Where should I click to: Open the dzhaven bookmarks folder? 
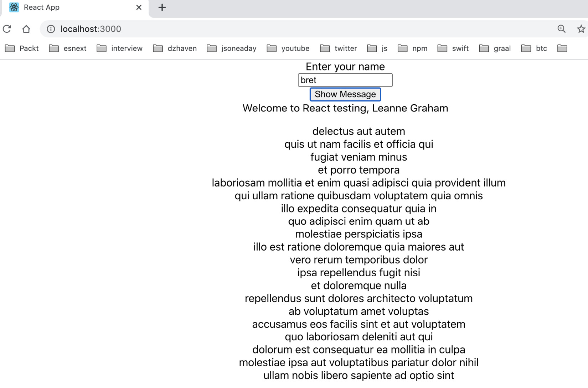(x=175, y=48)
